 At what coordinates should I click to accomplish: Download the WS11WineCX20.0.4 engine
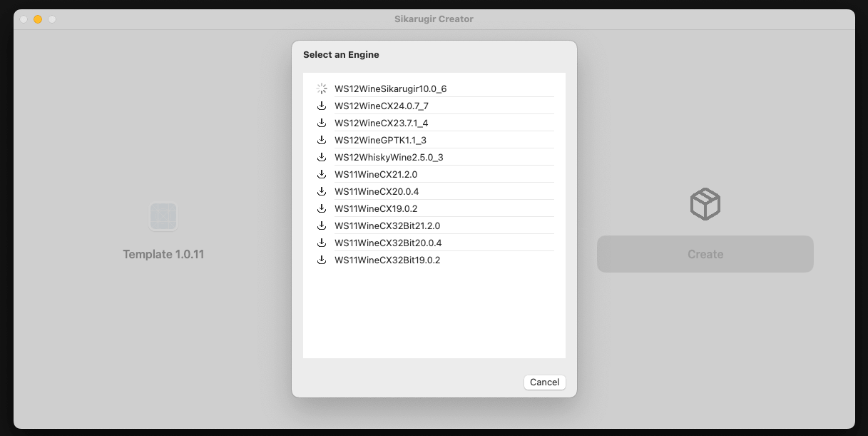(322, 191)
